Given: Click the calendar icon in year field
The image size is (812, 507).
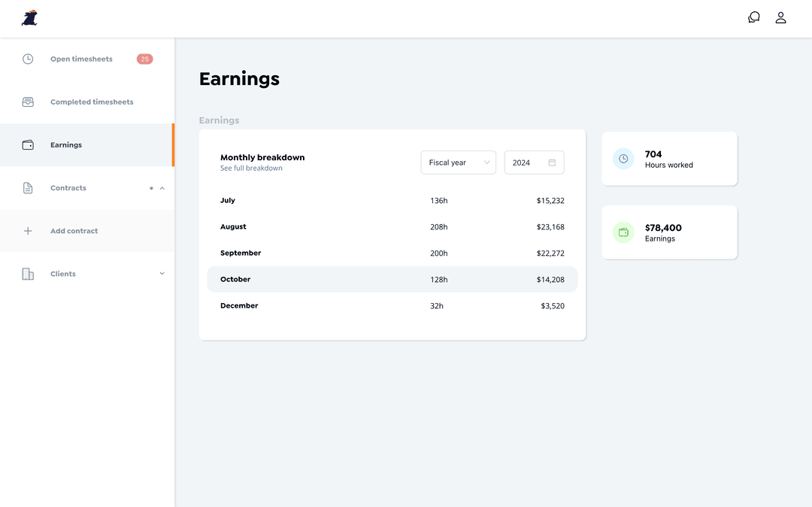Looking at the screenshot, I should (x=552, y=162).
